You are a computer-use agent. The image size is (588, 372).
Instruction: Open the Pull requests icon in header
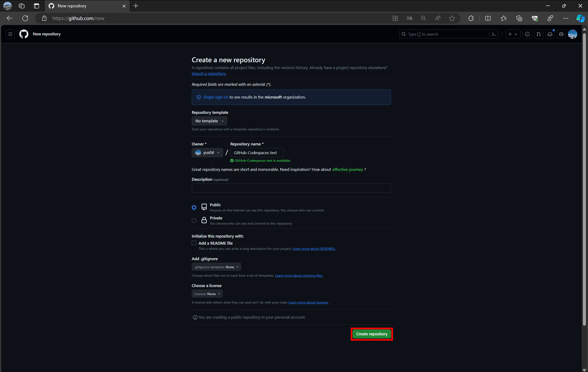click(x=539, y=34)
